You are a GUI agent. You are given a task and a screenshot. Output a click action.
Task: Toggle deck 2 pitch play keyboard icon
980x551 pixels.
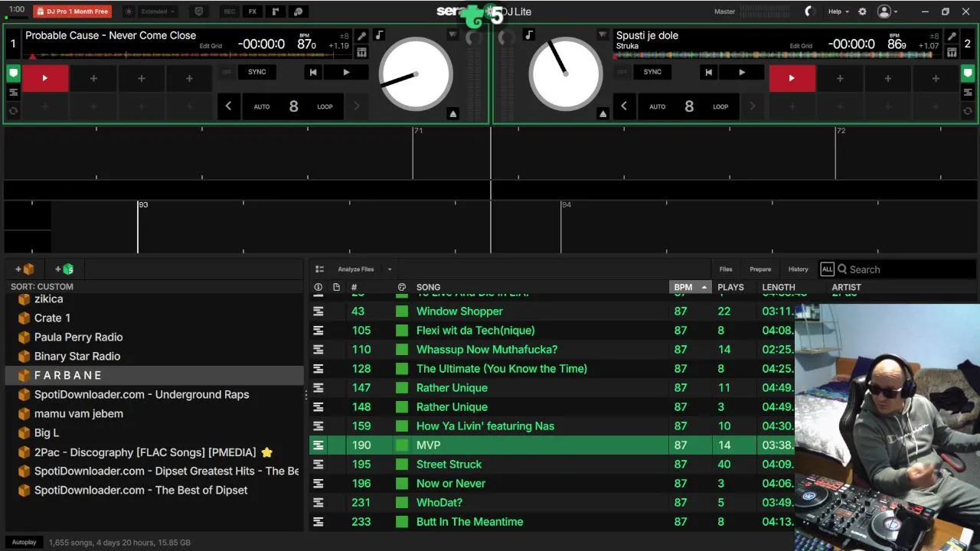click(952, 52)
